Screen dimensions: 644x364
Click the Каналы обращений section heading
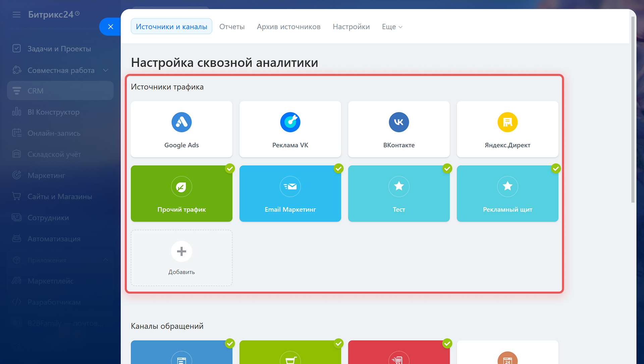(x=167, y=326)
